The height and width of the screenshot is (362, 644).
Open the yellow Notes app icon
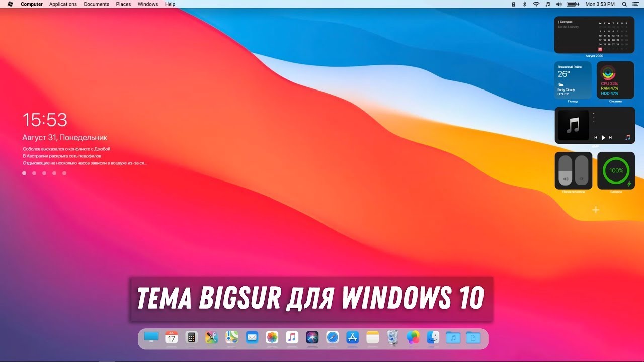point(372,337)
